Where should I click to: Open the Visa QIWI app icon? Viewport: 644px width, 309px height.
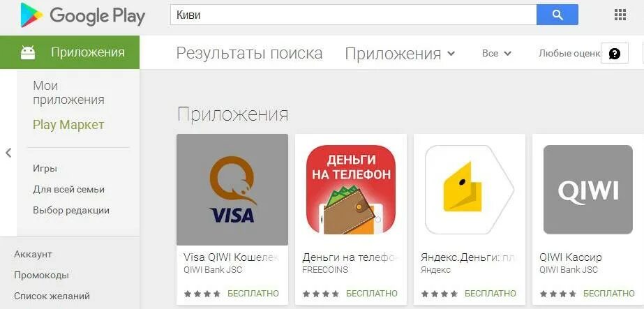pyautogui.click(x=232, y=190)
